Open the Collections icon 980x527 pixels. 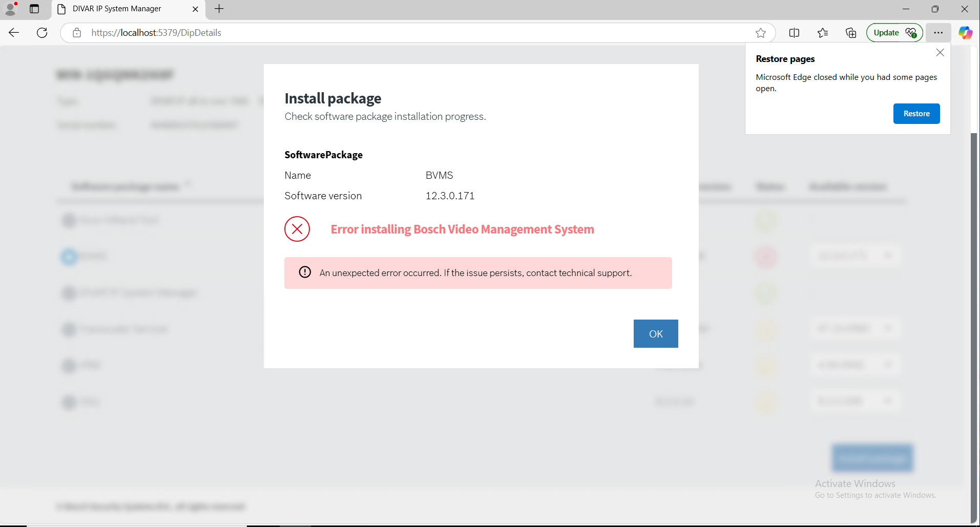pyautogui.click(x=851, y=33)
